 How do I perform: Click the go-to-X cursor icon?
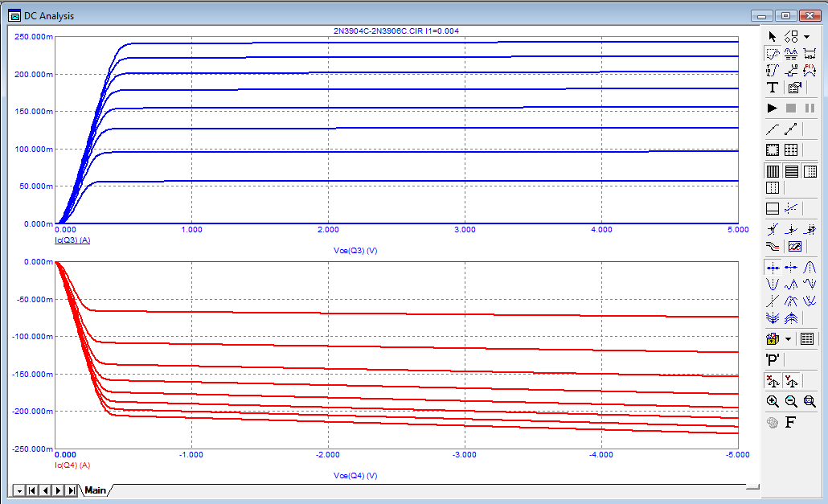773,230
